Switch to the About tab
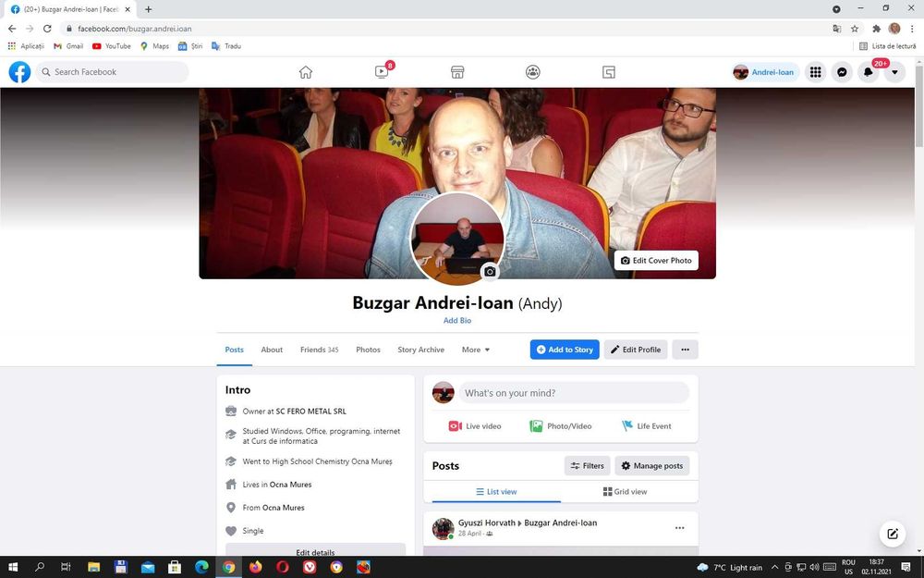924x578 pixels. click(x=272, y=350)
